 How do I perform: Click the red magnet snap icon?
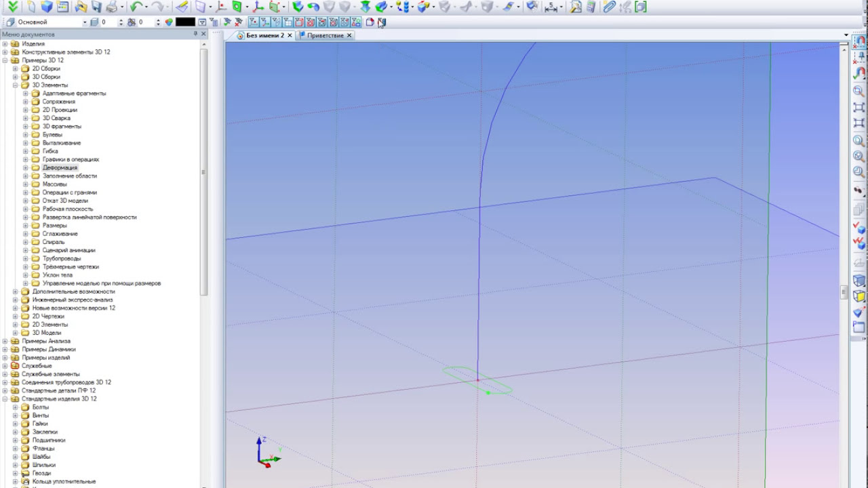(859, 42)
